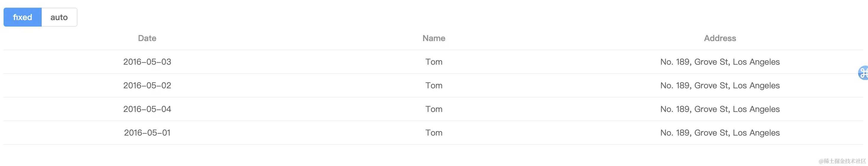Click Tom in the 2016-05-02 row
The image size is (868, 166).
(434, 86)
